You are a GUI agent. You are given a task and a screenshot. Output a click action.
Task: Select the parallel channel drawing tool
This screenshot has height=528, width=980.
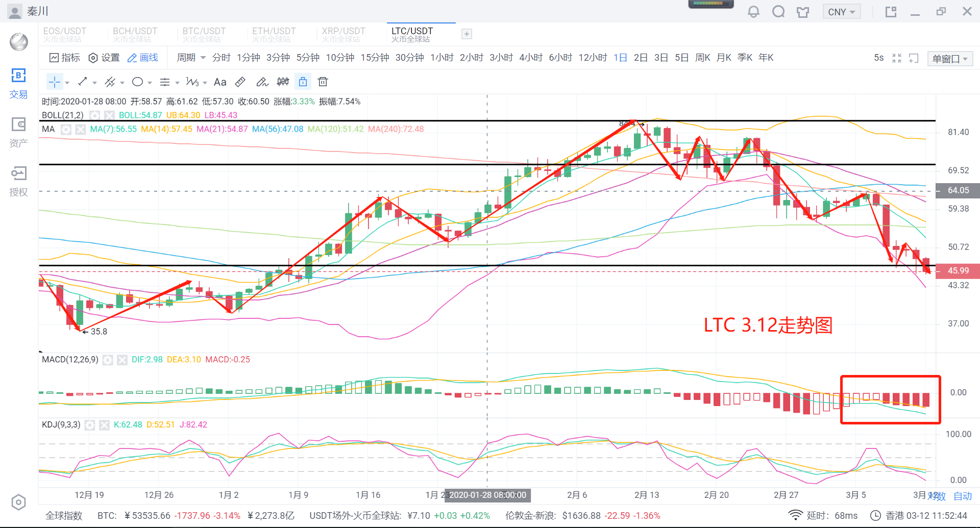110,82
